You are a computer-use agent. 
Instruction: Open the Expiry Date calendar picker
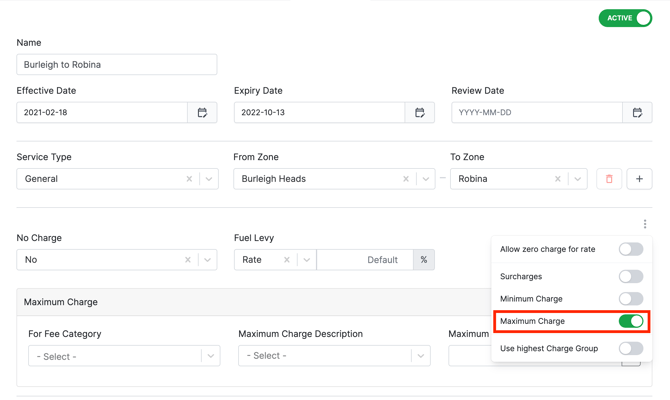tap(420, 113)
